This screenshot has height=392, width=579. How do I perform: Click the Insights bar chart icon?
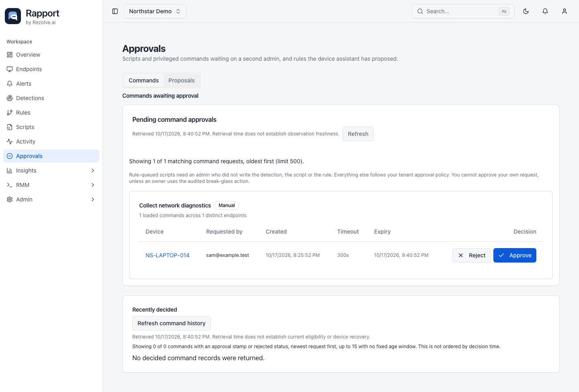point(10,170)
